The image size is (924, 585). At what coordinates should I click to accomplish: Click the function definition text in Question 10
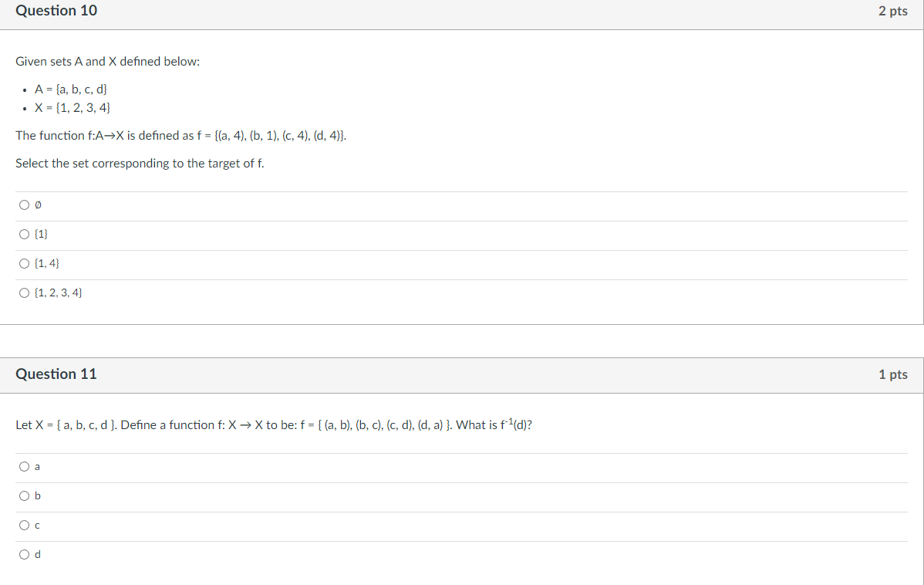(x=181, y=135)
